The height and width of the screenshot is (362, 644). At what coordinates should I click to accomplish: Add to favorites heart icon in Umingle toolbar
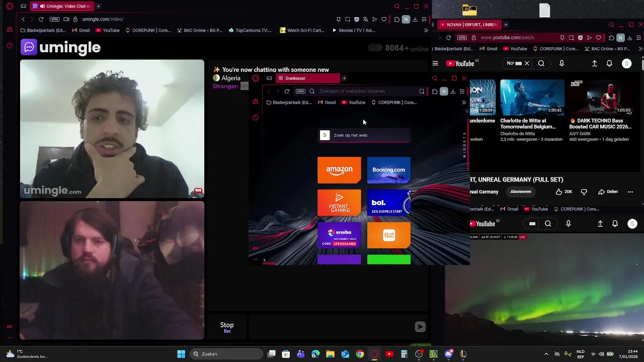click(x=384, y=19)
